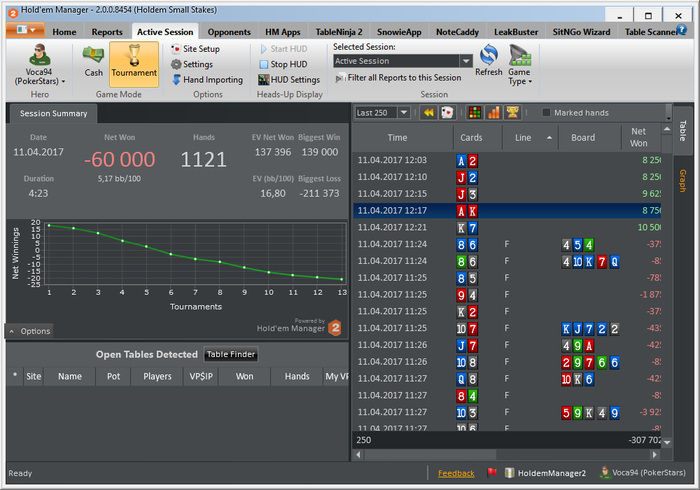Open the Table side tab
Screen dimensions: 700x490
pyautogui.click(x=683, y=130)
